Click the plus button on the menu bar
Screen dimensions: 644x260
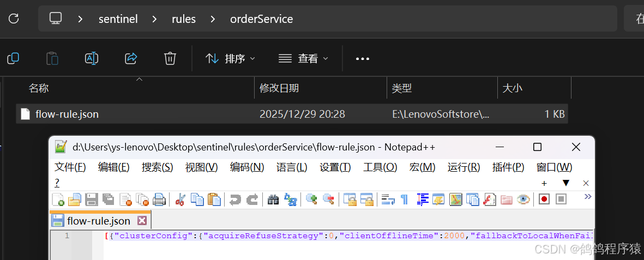[544, 183]
